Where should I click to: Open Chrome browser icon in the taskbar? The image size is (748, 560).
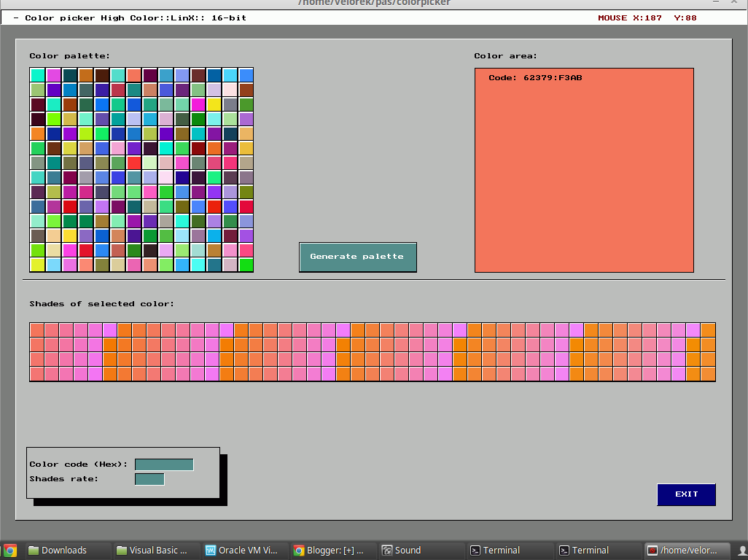click(9, 551)
